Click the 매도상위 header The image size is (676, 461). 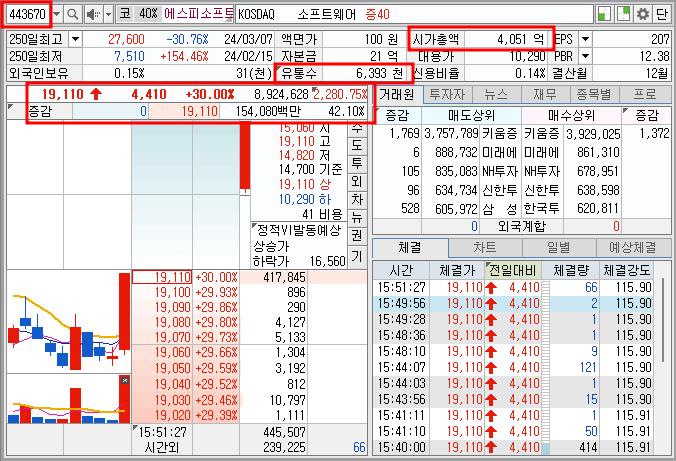(x=471, y=116)
